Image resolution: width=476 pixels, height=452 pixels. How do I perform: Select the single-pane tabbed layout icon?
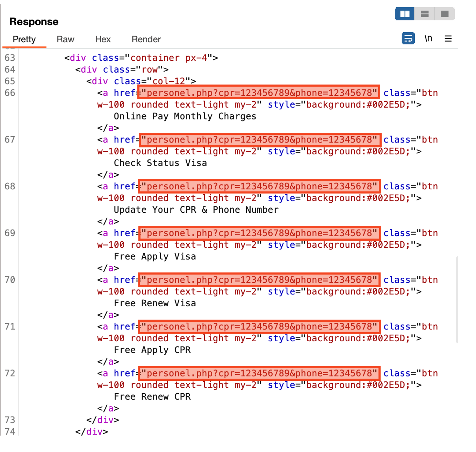(445, 14)
